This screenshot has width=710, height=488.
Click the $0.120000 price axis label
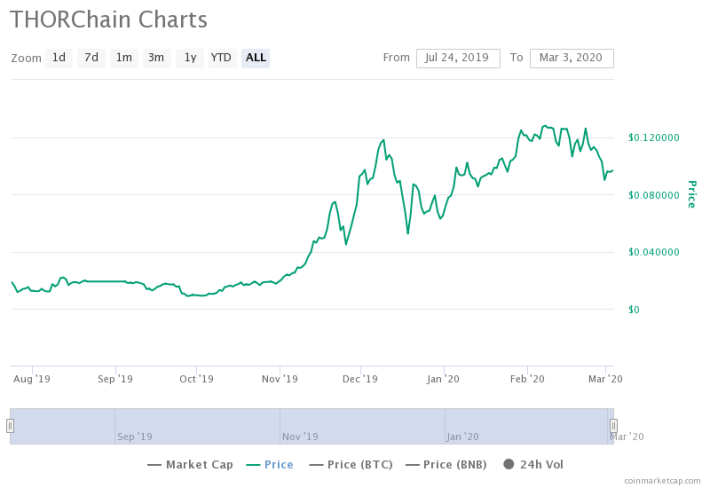pos(654,138)
